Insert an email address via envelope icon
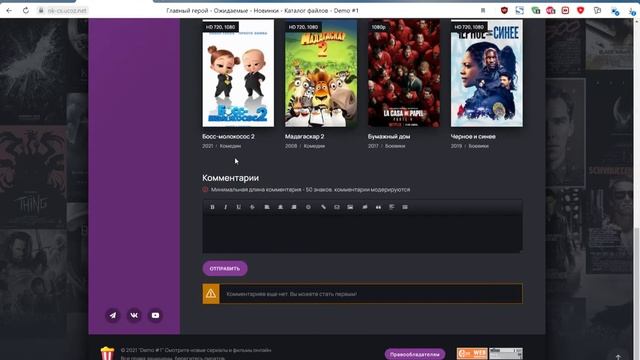This screenshot has width=640, height=360. click(x=337, y=207)
